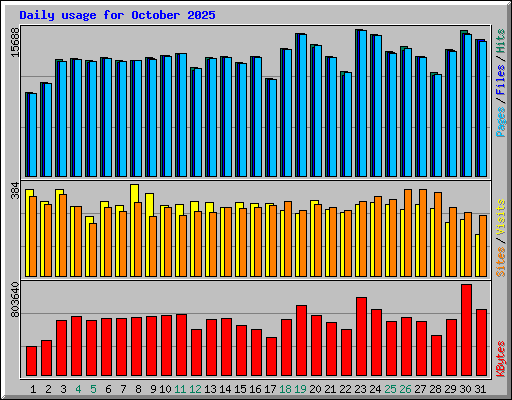Select the yellow visits bar for day 31

coord(477,255)
